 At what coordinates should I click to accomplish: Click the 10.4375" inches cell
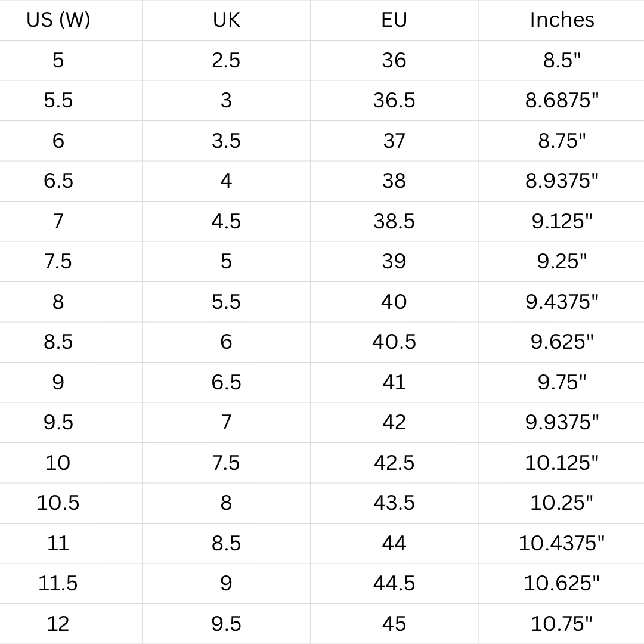pos(562,543)
